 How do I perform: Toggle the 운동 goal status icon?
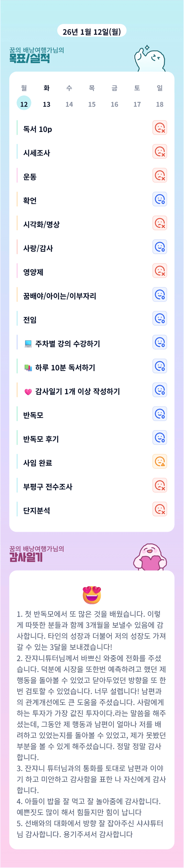159,176
